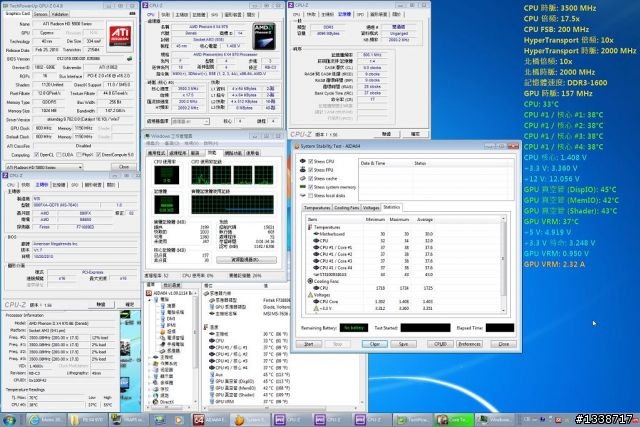The image size is (640, 427).
Task: Enable the Stress local disks checkbox
Action: click(311, 196)
